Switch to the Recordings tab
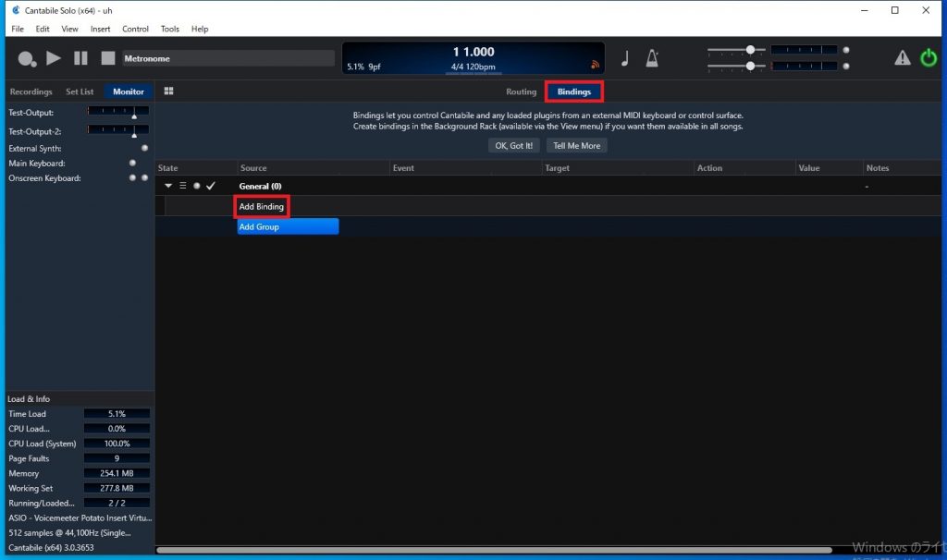Image resolution: width=947 pixels, height=560 pixels. [x=31, y=91]
